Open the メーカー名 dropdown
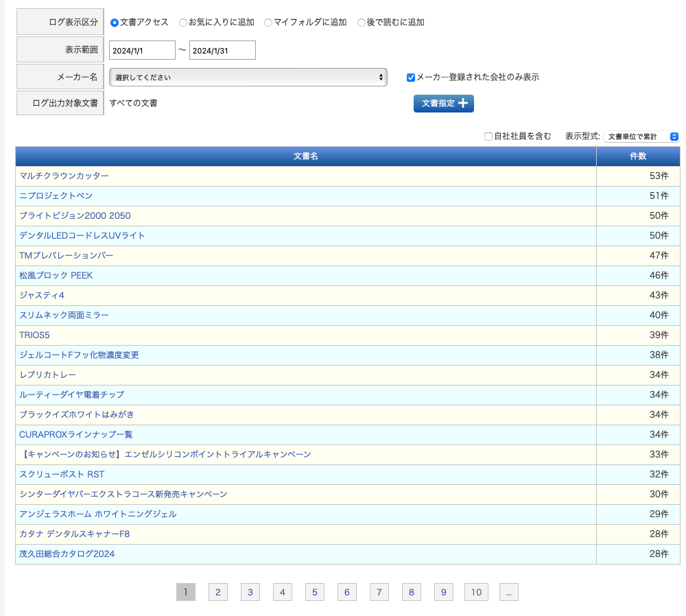This screenshot has height=616, width=686. [248, 77]
